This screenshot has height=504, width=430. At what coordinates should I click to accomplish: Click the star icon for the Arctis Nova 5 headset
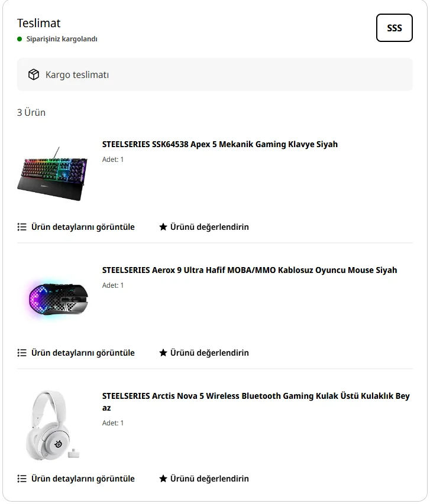click(163, 479)
